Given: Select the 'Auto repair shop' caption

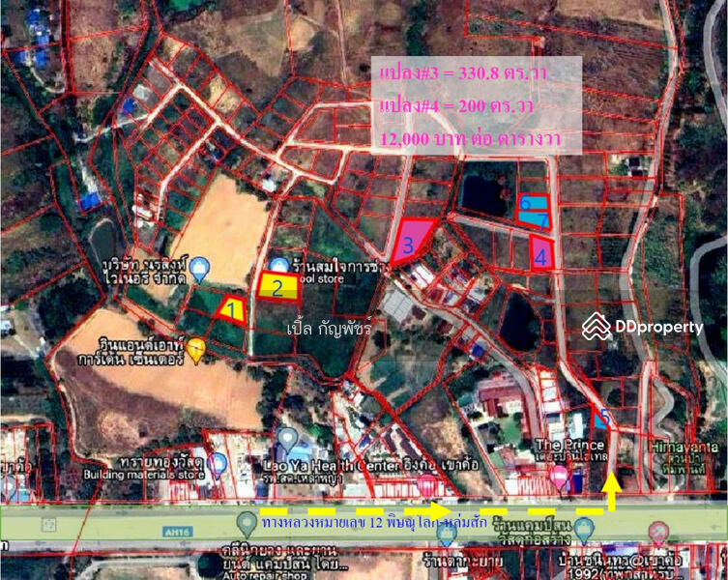Looking at the screenshot, I should click(x=265, y=576).
